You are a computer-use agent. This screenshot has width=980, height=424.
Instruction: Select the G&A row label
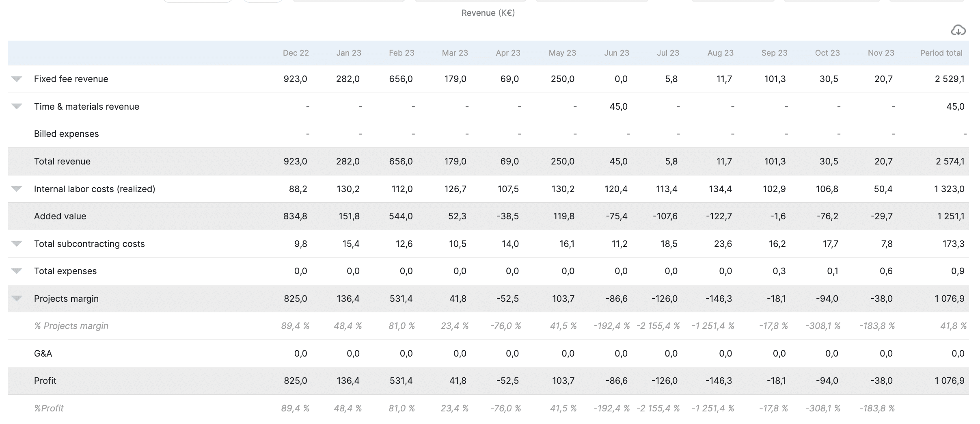coord(43,353)
